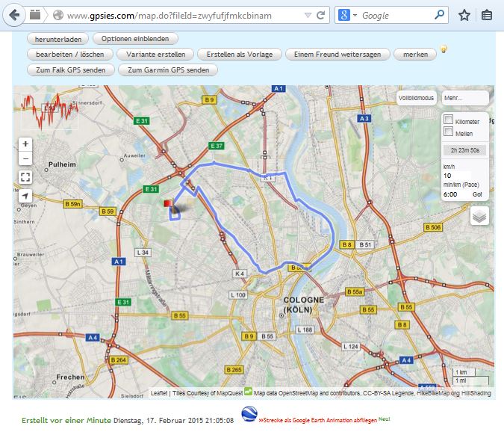The image size is (504, 432).
Task: Click the locate-me arrow icon
Action: [25, 196]
